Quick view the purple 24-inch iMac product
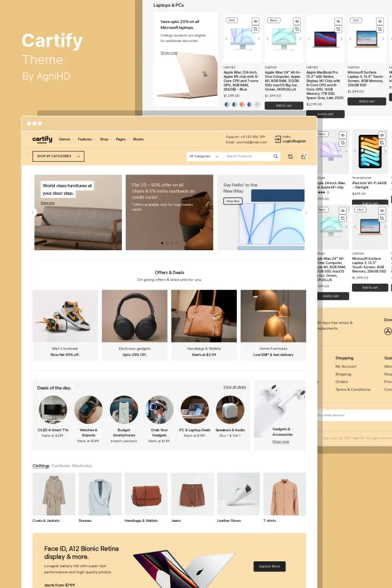The height and width of the screenshot is (588, 392). 342,136
